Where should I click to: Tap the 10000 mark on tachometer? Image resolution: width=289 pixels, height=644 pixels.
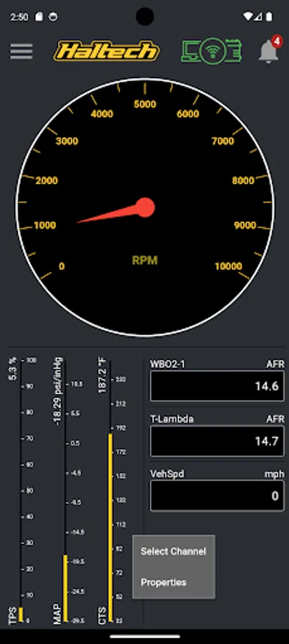click(228, 266)
